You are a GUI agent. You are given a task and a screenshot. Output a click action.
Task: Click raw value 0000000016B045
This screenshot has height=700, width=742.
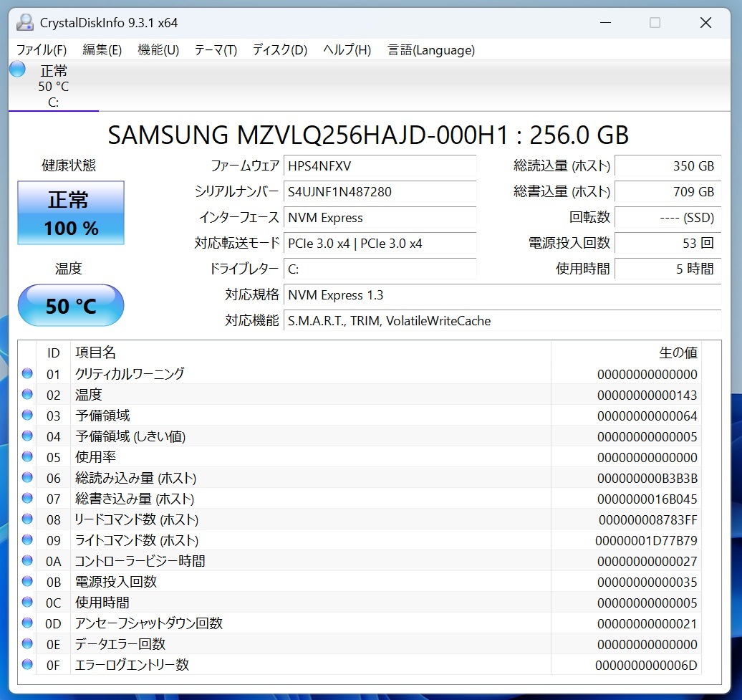click(x=647, y=499)
